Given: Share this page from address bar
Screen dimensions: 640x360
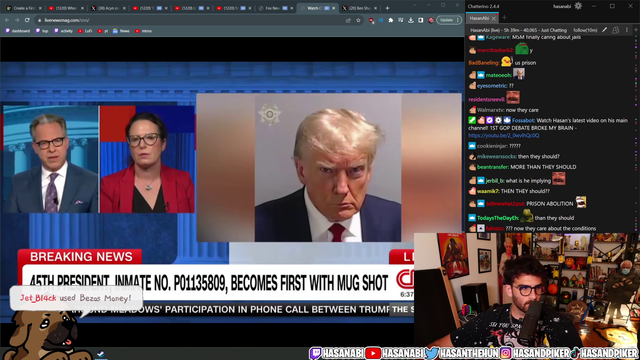Looking at the screenshot, I should coord(348,20).
